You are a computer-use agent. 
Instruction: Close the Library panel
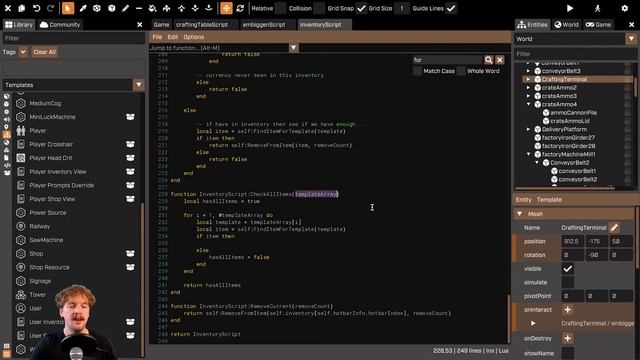coord(140,24)
